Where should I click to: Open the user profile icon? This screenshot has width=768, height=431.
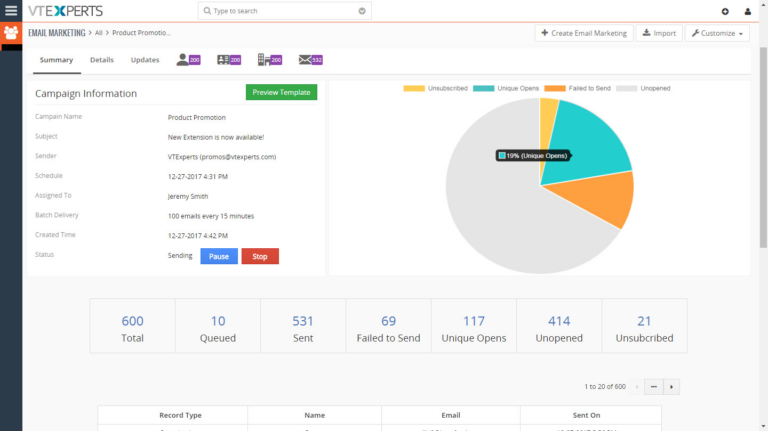click(748, 11)
